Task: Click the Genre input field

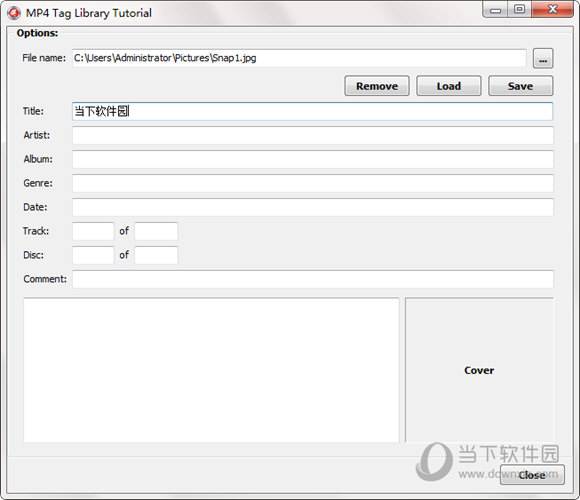Action: tap(313, 183)
